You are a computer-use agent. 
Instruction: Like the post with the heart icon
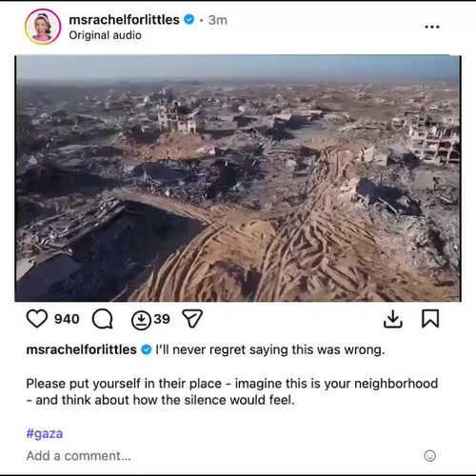(37, 319)
